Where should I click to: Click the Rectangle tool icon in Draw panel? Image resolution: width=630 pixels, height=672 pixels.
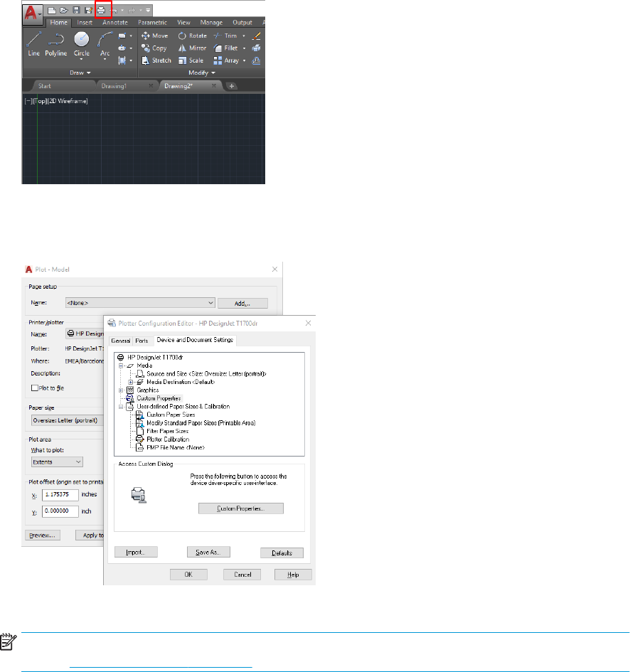[122, 36]
